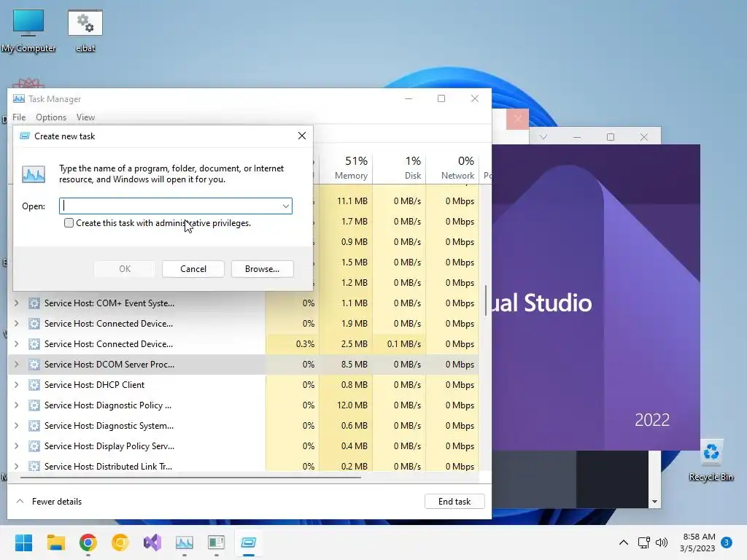Focus the Open text input field
Image resolution: width=747 pixels, height=560 pixels.
click(175, 206)
